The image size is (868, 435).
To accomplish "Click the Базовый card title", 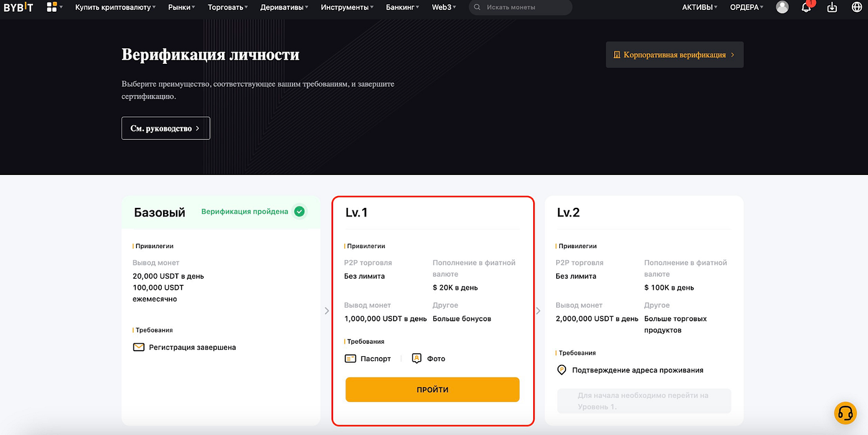I will click(159, 212).
